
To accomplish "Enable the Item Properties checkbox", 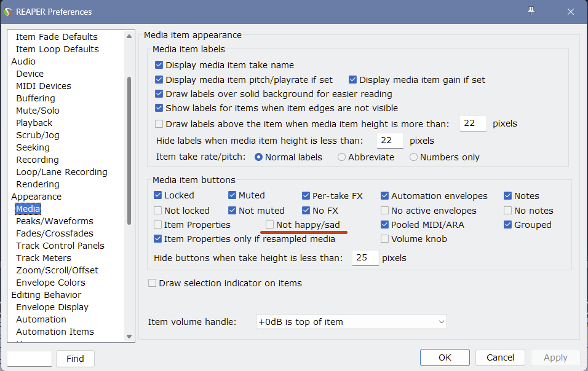I will (158, 225).
